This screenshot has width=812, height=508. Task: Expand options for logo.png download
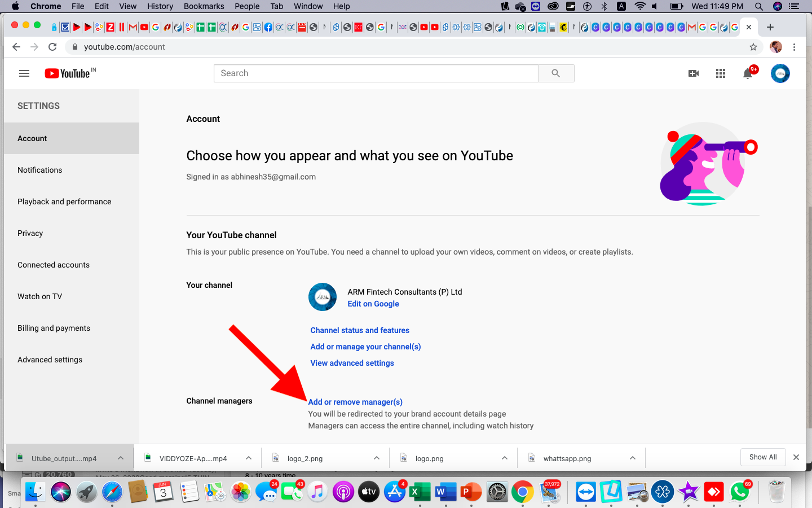pos(505,458)
